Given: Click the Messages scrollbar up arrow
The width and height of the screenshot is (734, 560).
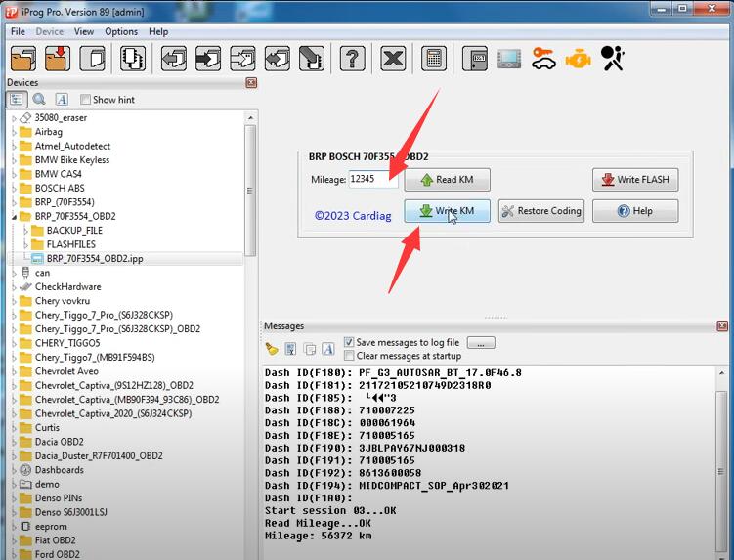Looking at the screenshot, I should pos(721,373).
